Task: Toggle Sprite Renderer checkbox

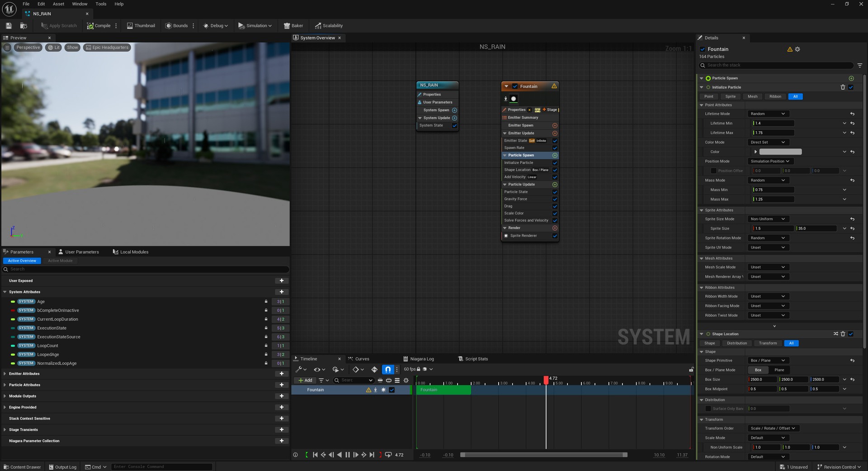Action: click(555, 236)
